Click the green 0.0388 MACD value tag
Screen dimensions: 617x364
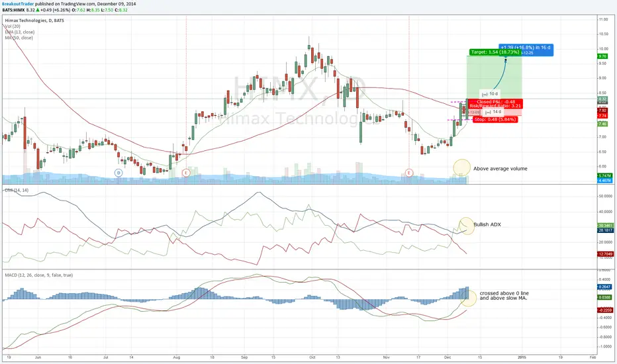click(x=605, y=297)
